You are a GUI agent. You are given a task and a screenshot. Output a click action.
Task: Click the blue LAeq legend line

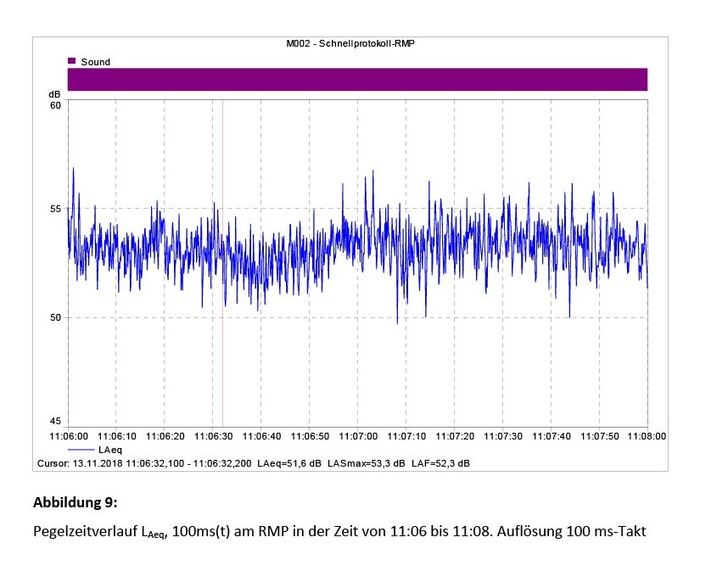80,450
